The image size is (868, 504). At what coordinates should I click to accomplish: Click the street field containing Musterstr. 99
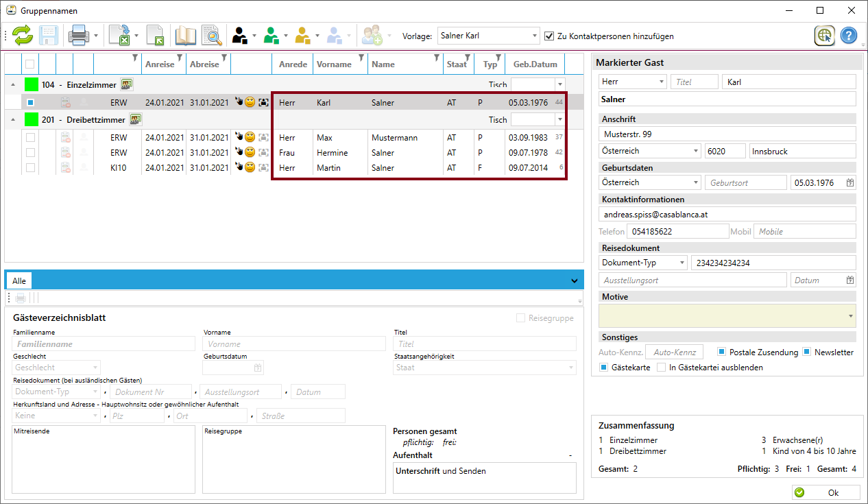click(727, 134)
